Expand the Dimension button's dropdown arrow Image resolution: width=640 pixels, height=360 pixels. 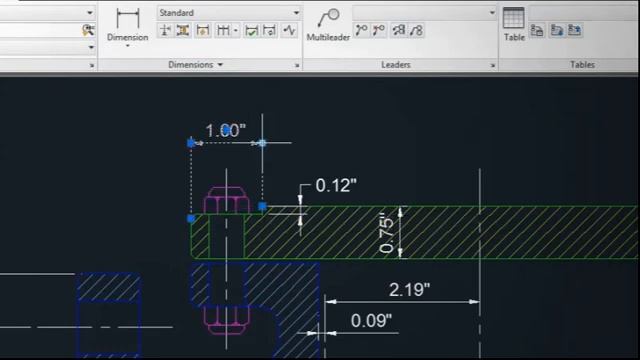[x=128, y=46]
